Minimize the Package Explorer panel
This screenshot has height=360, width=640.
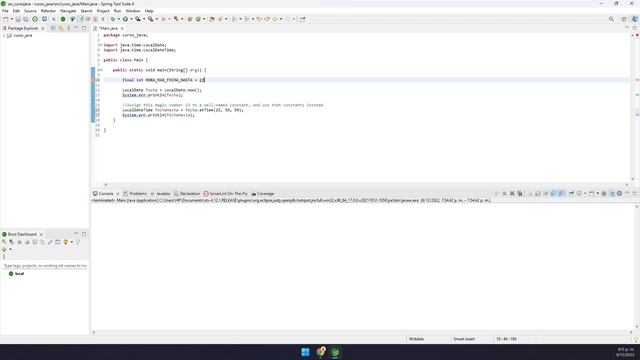(76, 28)
